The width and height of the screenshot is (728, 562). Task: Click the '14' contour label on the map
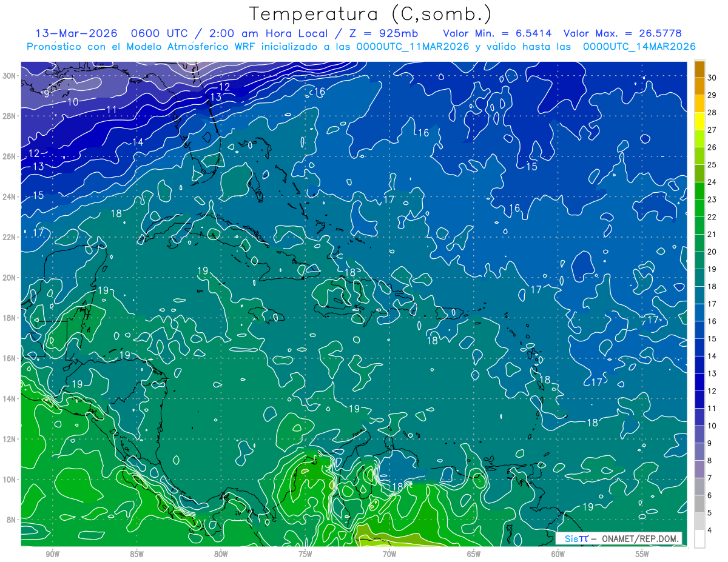(x=138, y=142)
